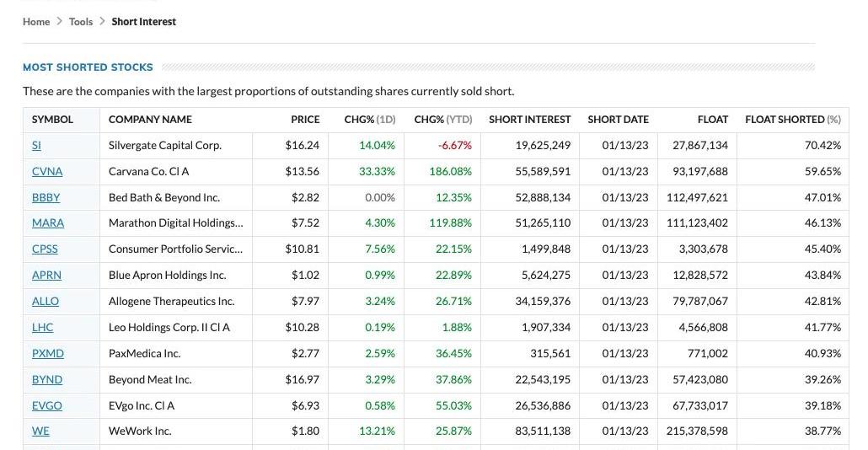This screenshot has width=868, height=450.
Task: Click the CHG% (YTD) column header
Action: click(x=442, y=120)
